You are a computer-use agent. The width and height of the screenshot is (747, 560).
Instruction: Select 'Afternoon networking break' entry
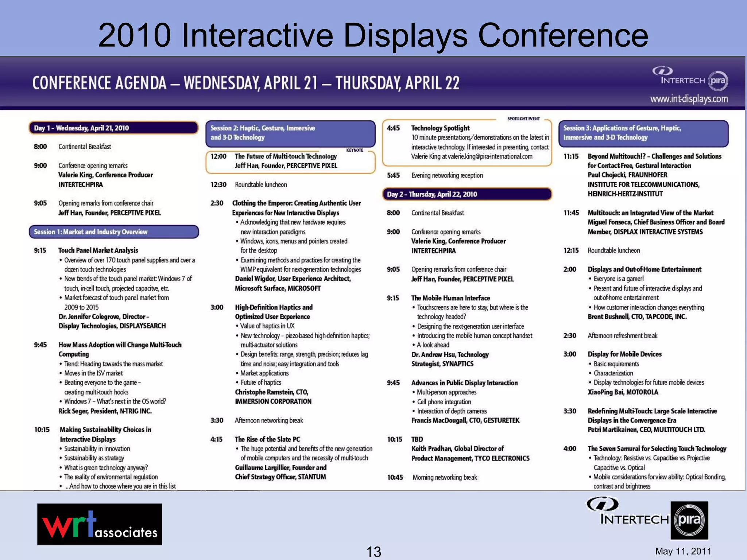[x=269, y=420]
